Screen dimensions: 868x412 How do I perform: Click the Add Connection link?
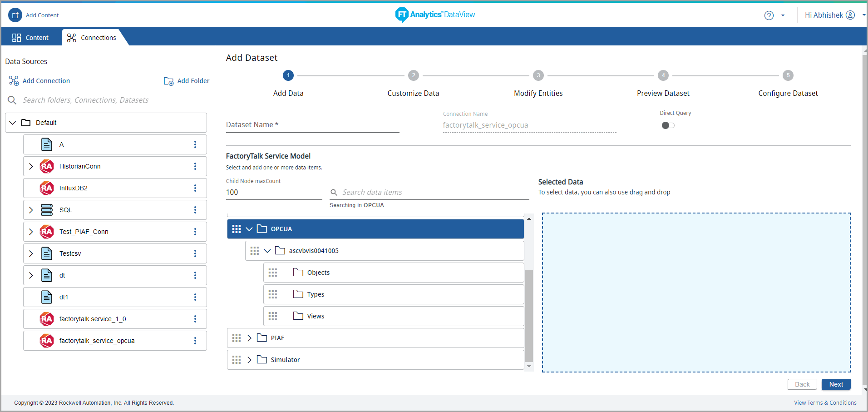coord(46,81)
